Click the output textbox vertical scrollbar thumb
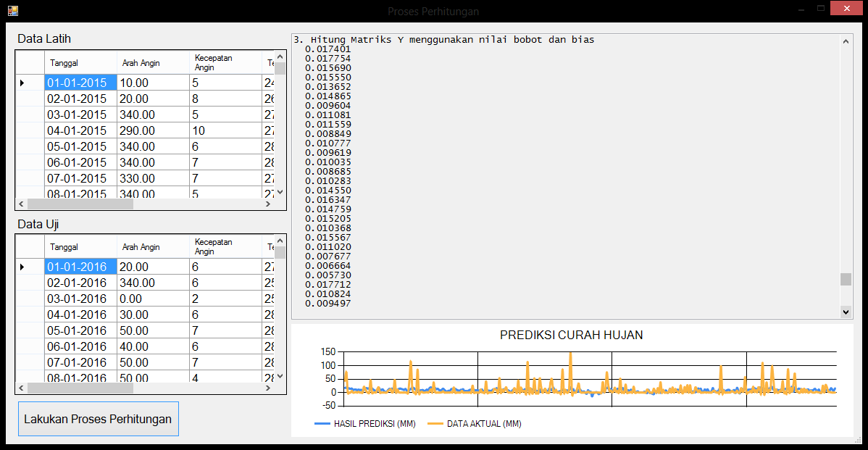Viewport: 868px width, 450px height. tap(846, 280)
